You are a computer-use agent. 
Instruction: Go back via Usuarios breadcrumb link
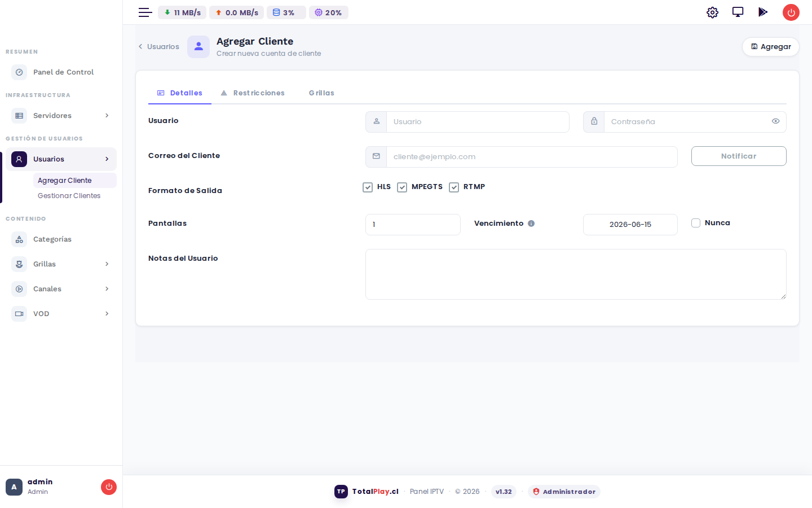coord(159,47)
